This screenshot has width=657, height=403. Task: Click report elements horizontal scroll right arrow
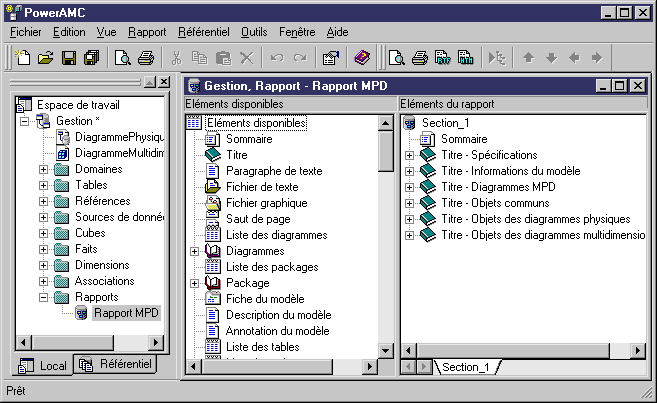[x=638, y=350]
